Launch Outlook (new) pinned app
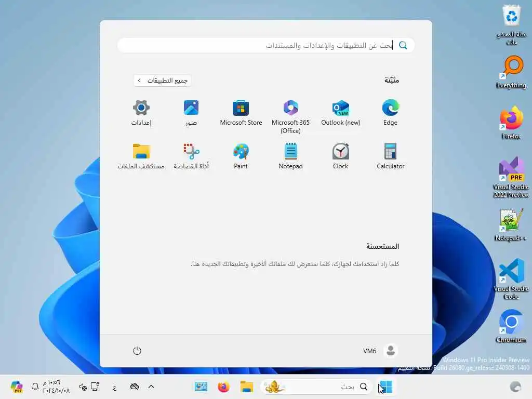532x399 pixels. 341,113
